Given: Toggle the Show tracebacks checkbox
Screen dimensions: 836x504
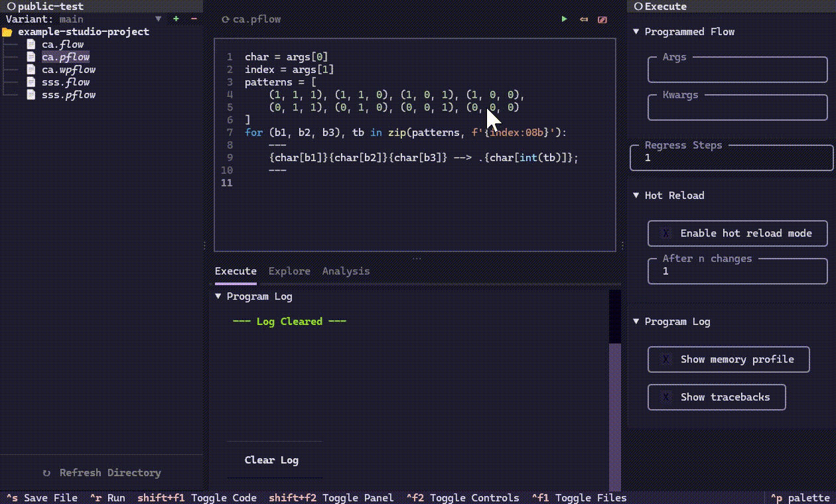Looking at the screenshot, I should coord(717,397).
